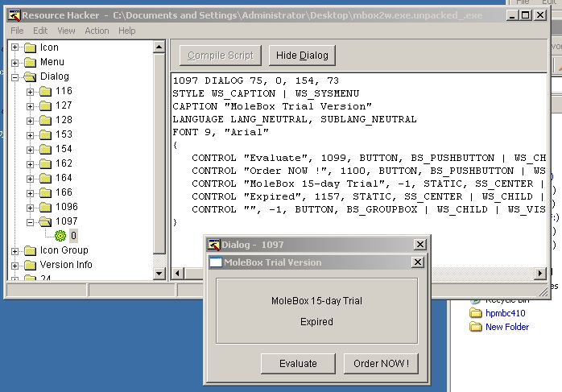
Task: Click folder icon next to 128
Action: point(46,120)
